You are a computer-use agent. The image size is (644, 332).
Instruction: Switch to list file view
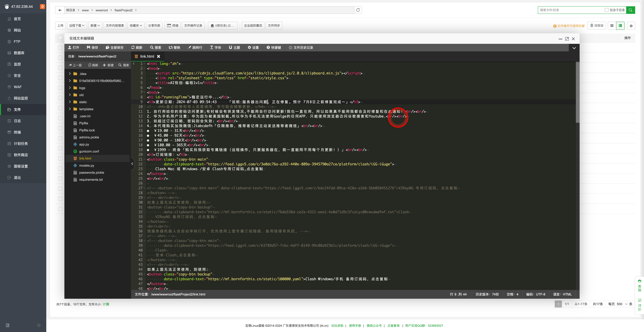620,26
